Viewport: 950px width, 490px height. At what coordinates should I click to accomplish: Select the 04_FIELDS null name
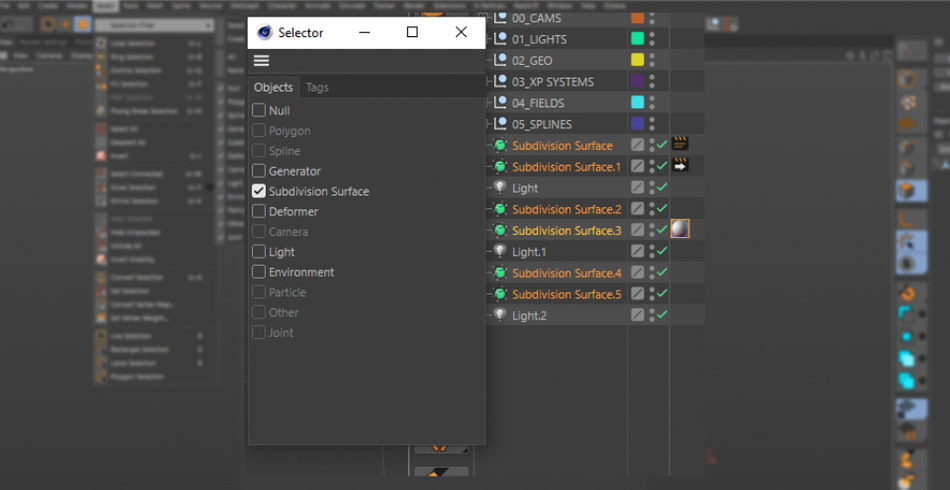538,103
